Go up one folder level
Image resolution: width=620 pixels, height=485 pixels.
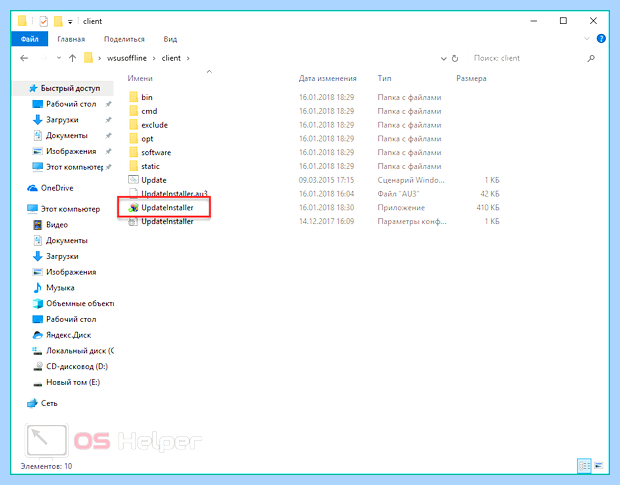click(72, 58)
